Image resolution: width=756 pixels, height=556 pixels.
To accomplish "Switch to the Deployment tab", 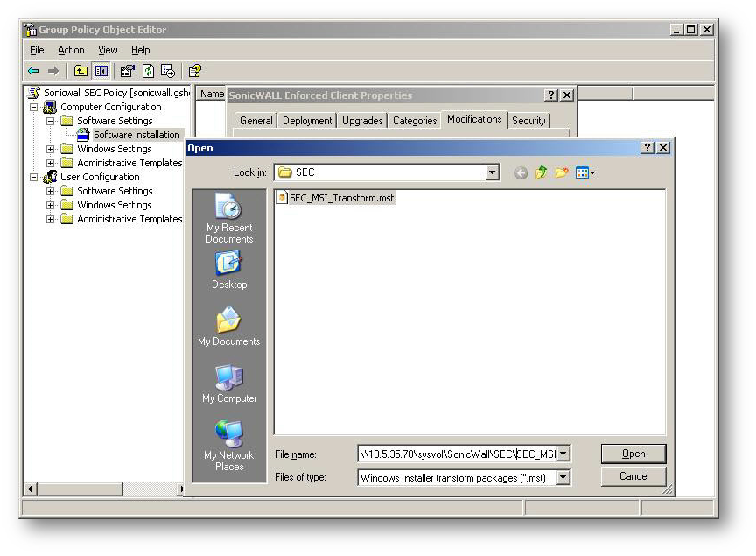I will pos(307,121).
